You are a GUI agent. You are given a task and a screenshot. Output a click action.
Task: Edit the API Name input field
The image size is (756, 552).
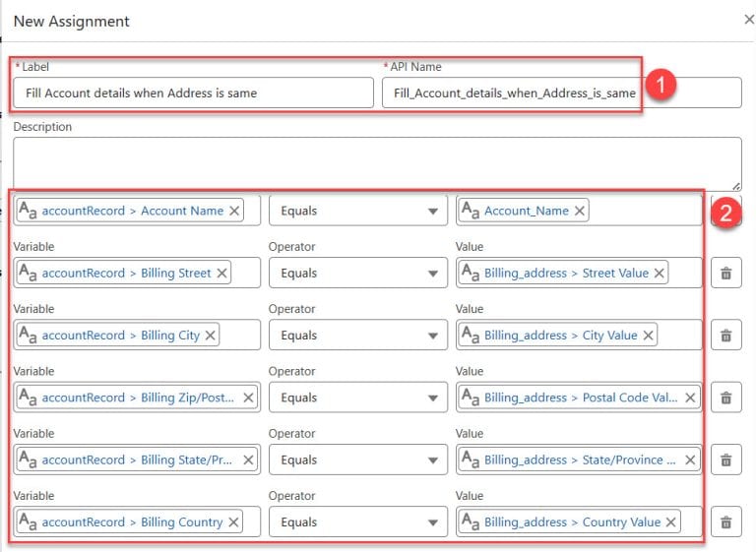(562, 92)
